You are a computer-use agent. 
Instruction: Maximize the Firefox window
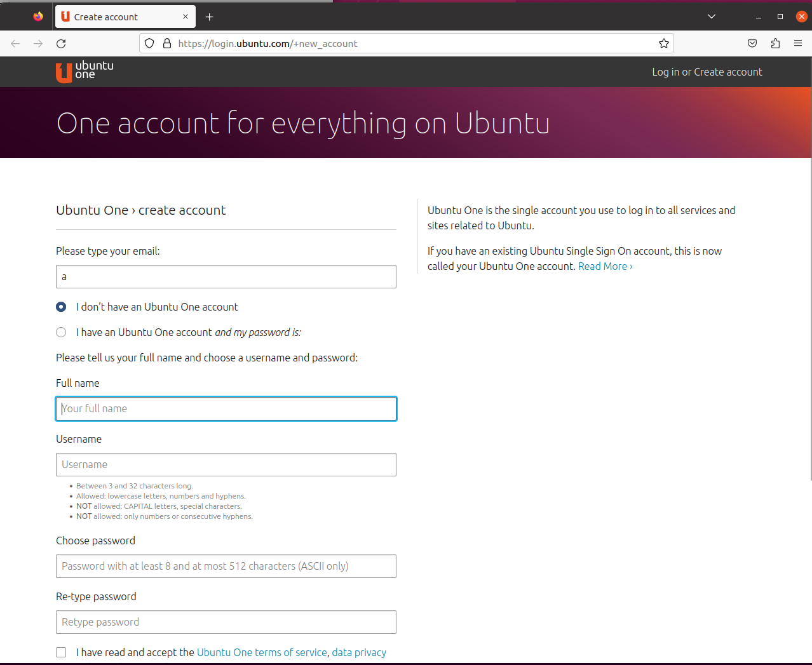pyautogui.click(x=780, y=17)
